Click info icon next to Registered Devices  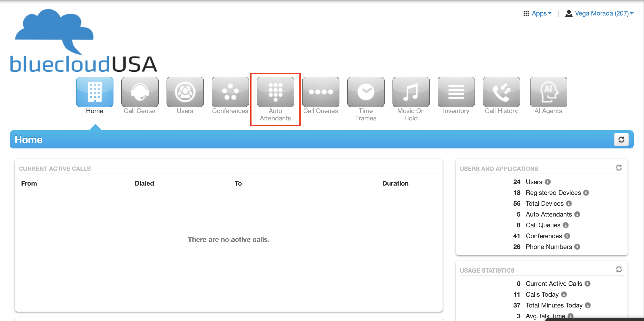pyautogui.click(x=586, y=193)
